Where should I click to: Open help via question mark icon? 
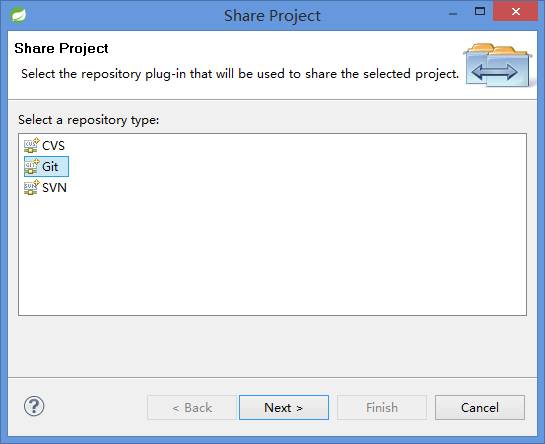click(34, 406)
